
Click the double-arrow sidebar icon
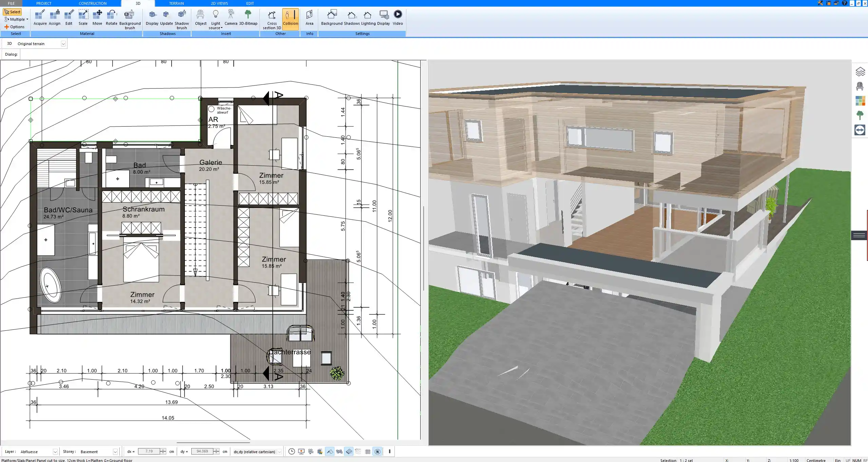click(x=860, y=130)
